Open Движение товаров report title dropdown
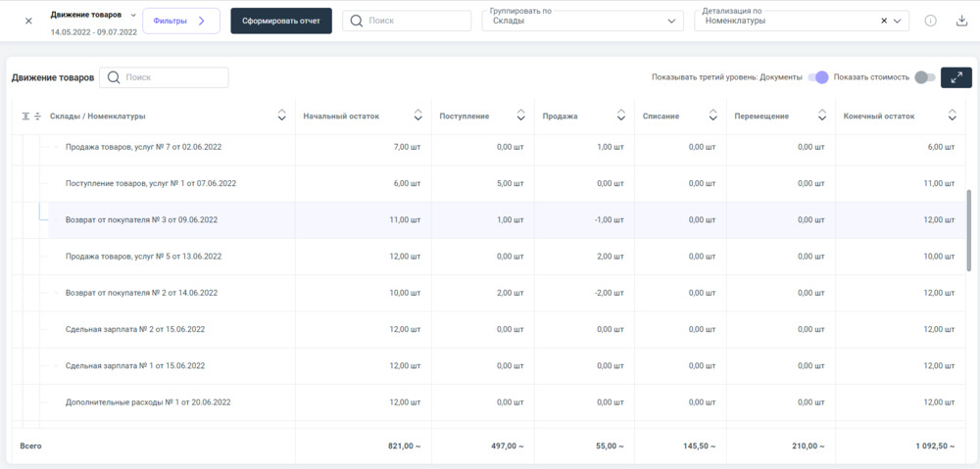 pos(133,15)
